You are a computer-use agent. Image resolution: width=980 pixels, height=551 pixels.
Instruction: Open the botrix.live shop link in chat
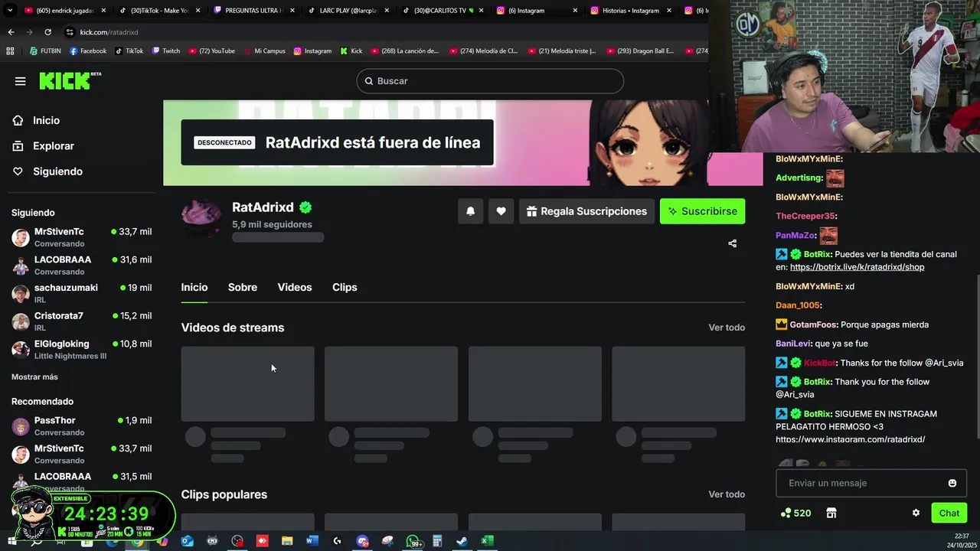tap(857, 267)
